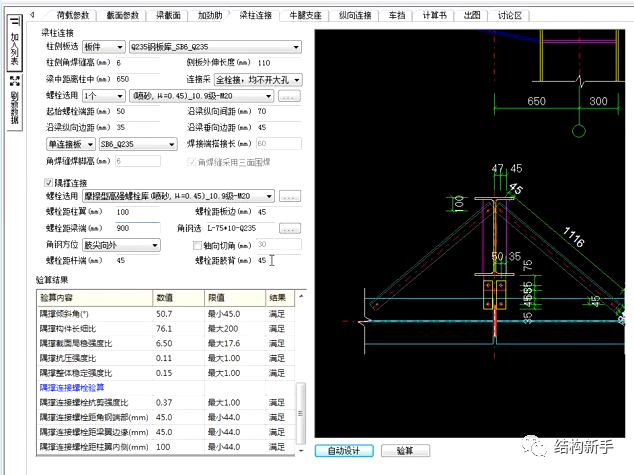Open the 牛腿支座 tab
Screen dimensions: 634x475
tap(305, 15)
